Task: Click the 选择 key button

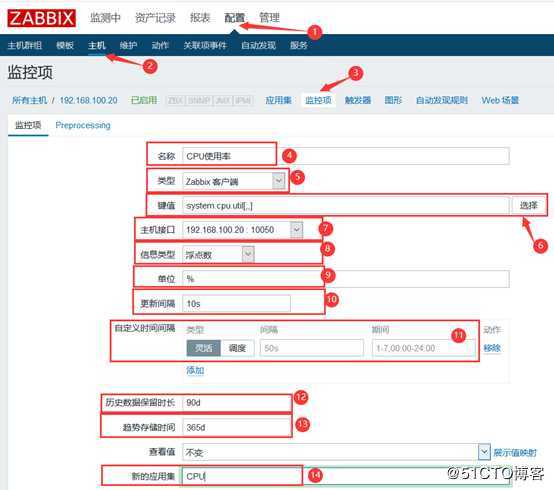Action: pos(528,205)
